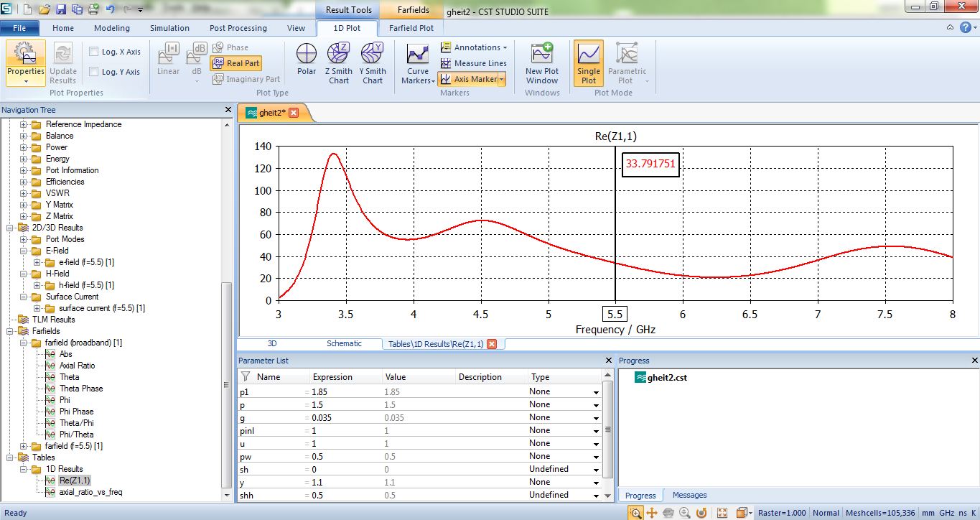The height and width of the screenshot is (520, 980).
Task: Open the File menu
Action: coord(19,28)
